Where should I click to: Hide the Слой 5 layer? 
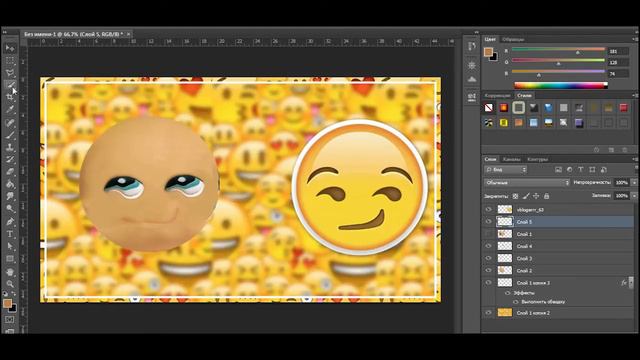pyautogui.click(x=488, y=222)
